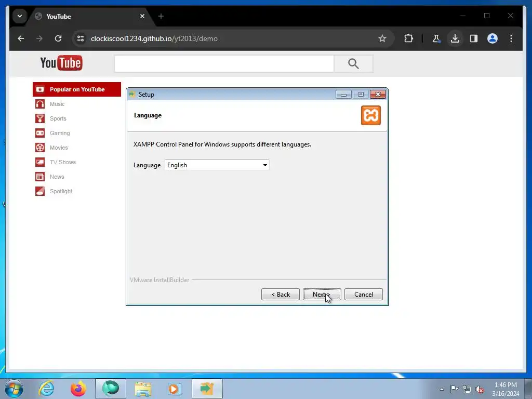The image size is (532, 399).
Task: Click the network tray icon
Action: pyautogui.click(x=467, y=389)
